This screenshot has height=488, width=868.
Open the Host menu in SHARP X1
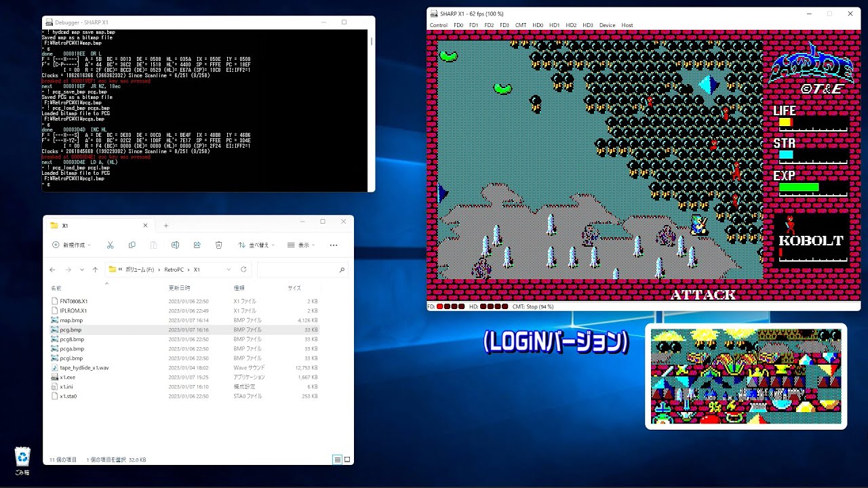pos(627,25)
